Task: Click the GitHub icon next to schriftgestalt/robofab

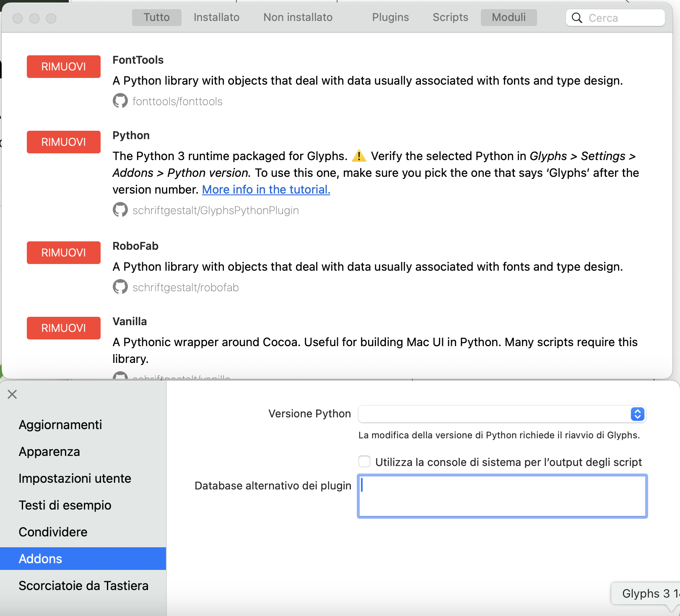Action: (x=120, y=287)
